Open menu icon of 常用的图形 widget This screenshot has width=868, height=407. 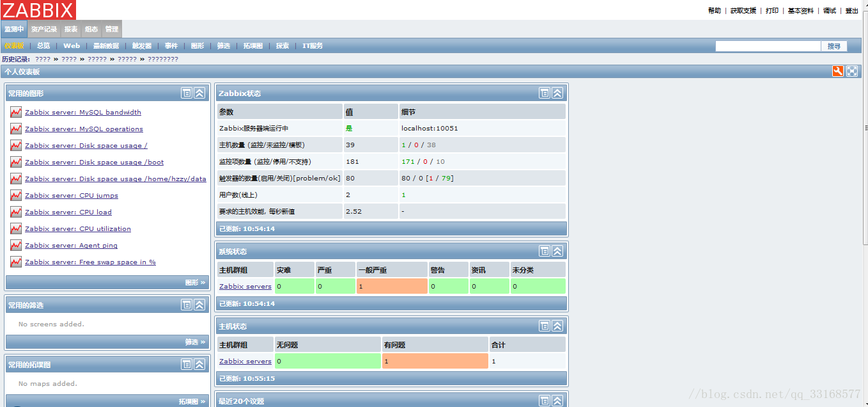point(187,93)
